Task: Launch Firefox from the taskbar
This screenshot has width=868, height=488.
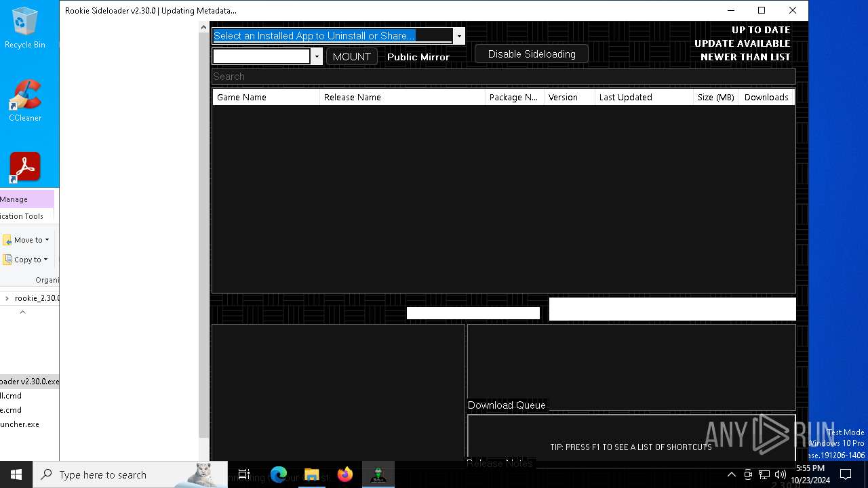Action: tap(345, 474)
